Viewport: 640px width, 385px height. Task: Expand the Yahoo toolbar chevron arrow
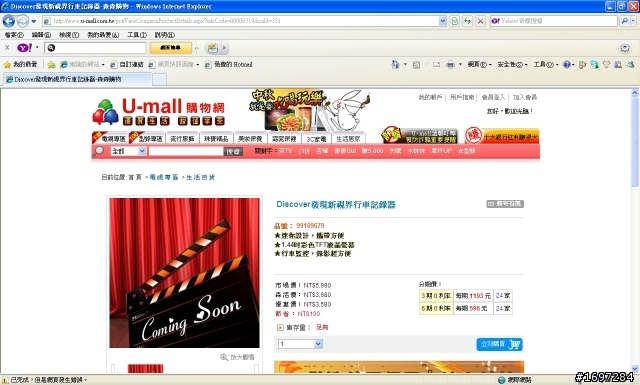pyautogui.click(x=224, y=48)
